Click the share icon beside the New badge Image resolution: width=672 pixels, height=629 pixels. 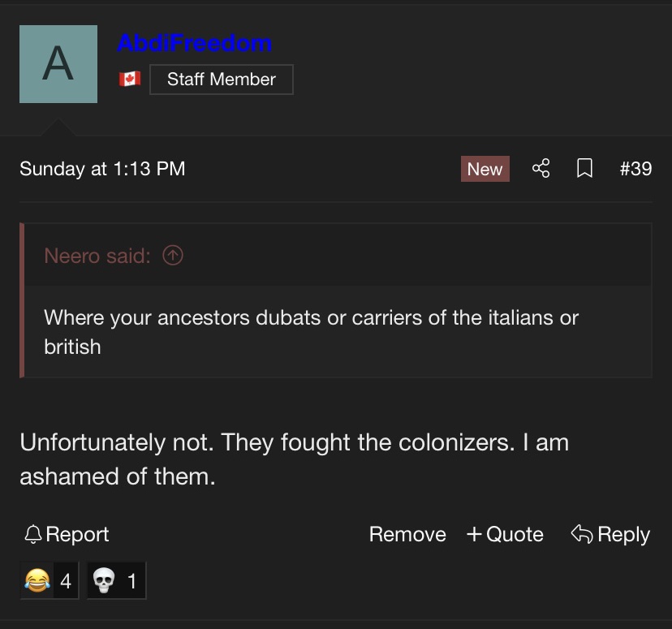tap(541, 168)
